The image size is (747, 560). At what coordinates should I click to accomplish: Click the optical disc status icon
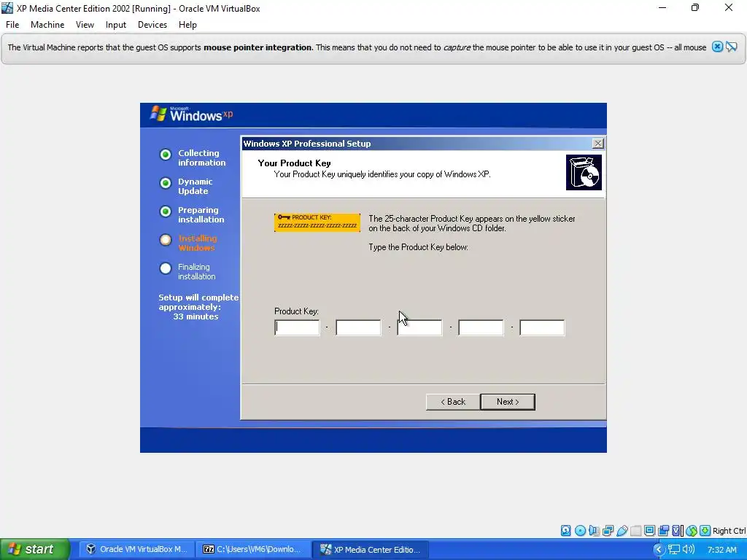tap(580, 531)
